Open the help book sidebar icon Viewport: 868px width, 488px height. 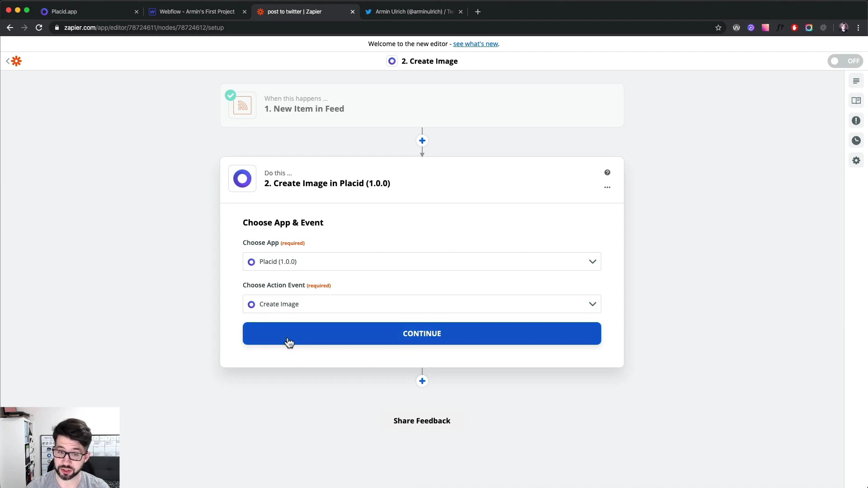click(x=856, y=101)
